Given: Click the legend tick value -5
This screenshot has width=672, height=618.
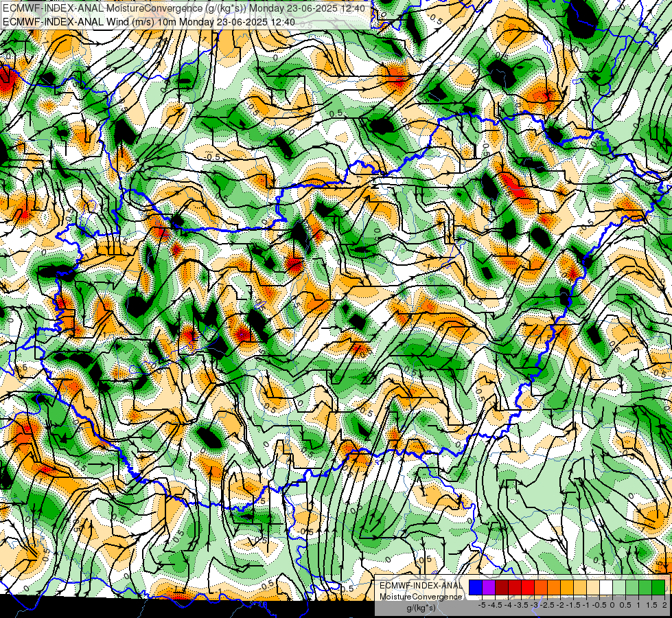Looking at the screenshot, I should coord(482,605).
